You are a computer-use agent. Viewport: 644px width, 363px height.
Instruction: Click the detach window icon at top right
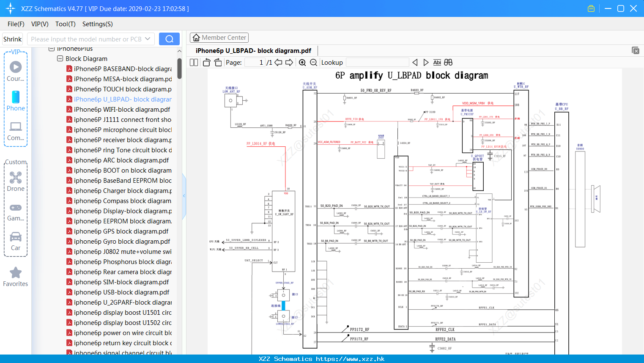[x=636, y=50]
